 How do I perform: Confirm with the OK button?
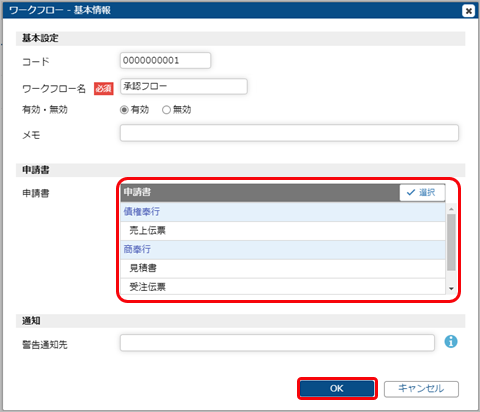coord(337,389)
